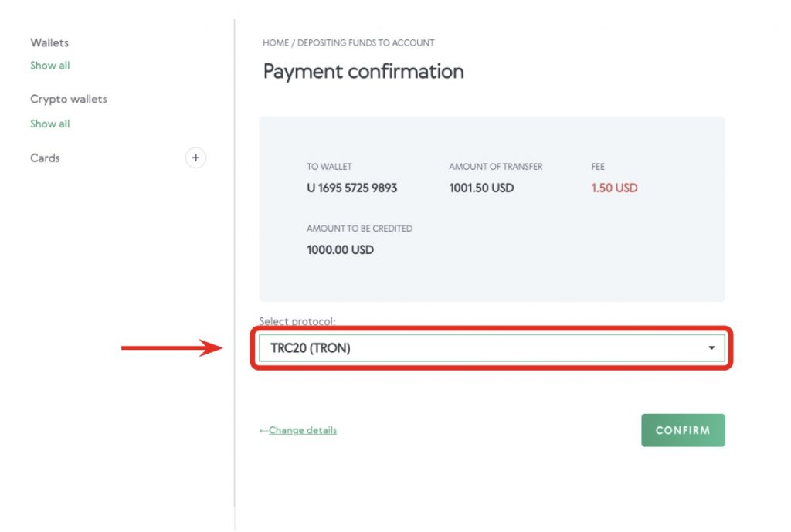
Task: Click the 1000.00 USD credited amount
Action: pos(340,249)
